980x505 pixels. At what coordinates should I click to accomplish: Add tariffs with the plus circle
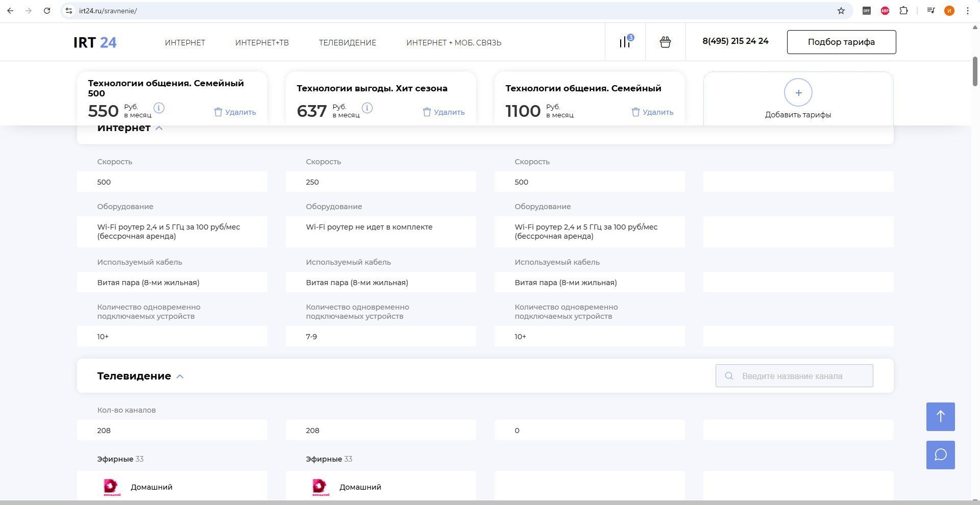(x=798, y=92)
